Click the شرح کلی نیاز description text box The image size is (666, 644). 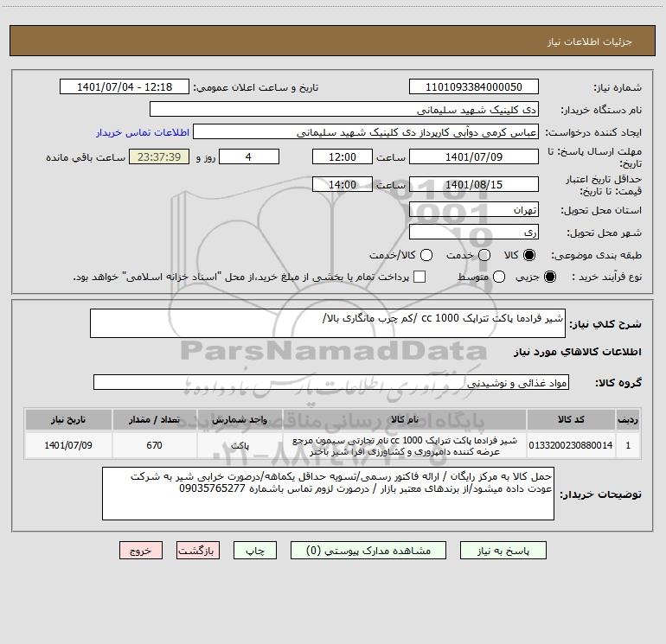pyautogui.click(x=328, y=323)
